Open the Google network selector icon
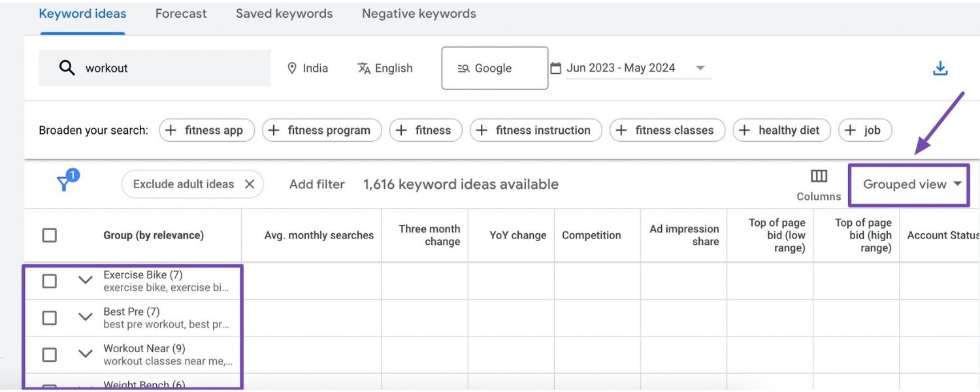Viewport: 980px width, 392px height. (x=464, y=67)
